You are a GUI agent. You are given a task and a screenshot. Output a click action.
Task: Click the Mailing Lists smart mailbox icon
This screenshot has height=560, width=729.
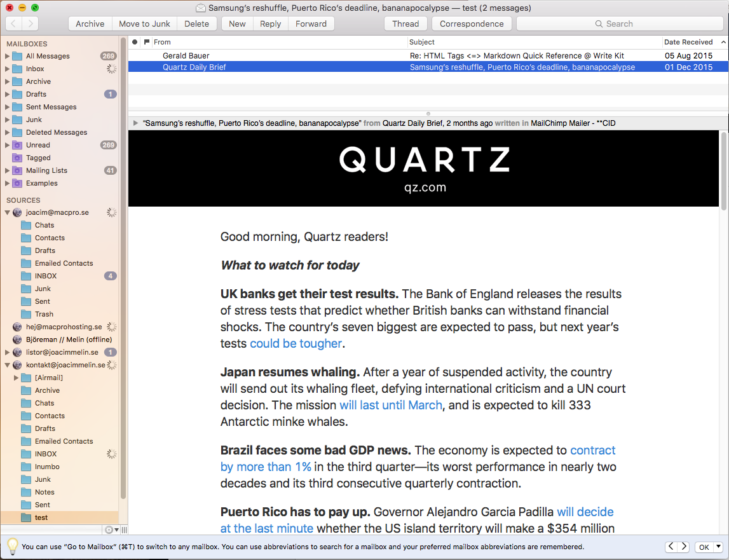(x=17, y=170)
